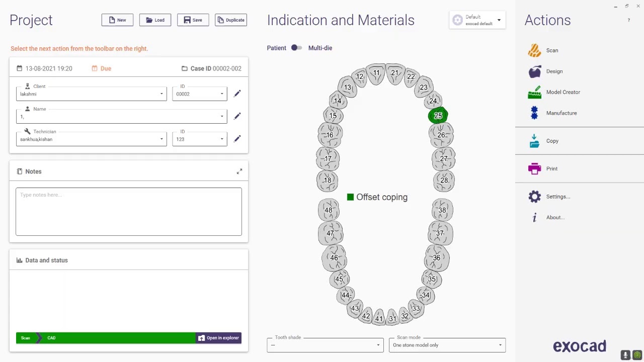This screenshot has height=362, width=644.
Task: Select tooth 36 on the chart
Action: (x=436, y=258)
